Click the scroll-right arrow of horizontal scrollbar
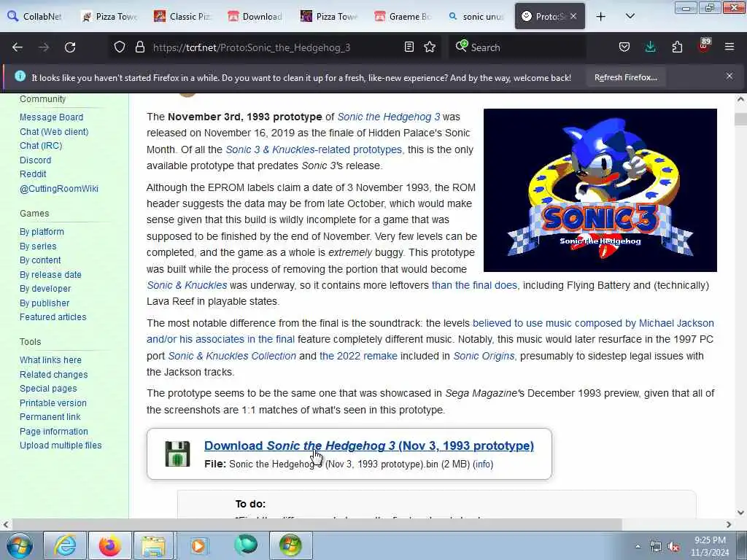747x560 pixels. pyautogui.click(x=729, y=524)
